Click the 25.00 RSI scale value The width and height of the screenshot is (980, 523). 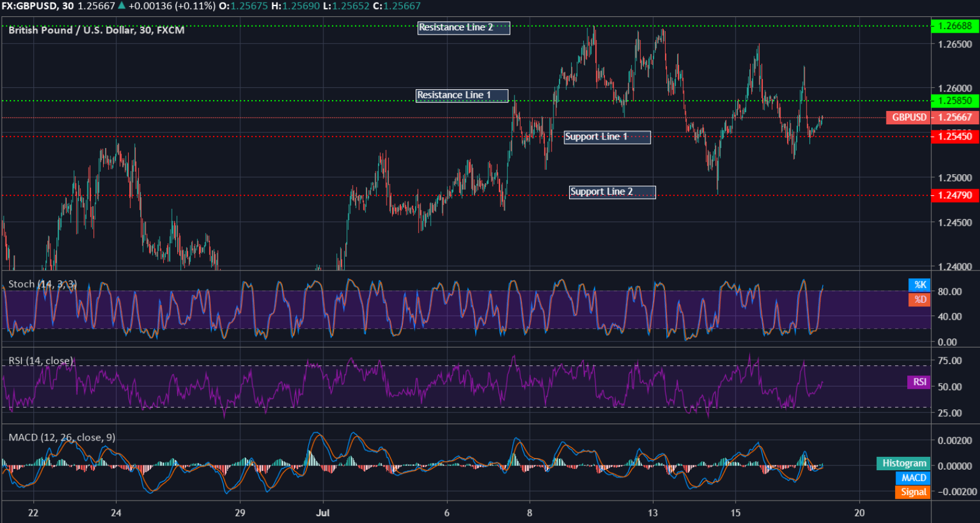[x=950, y=413]
